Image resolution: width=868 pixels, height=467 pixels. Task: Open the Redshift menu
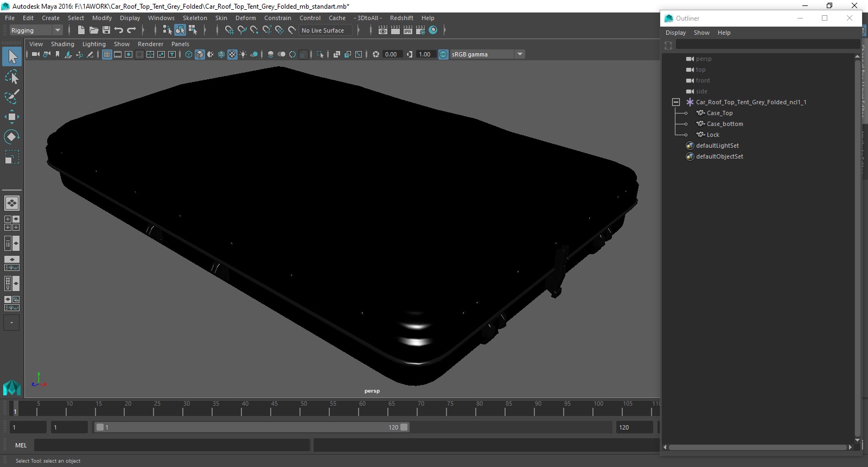(x=401, y=18)
